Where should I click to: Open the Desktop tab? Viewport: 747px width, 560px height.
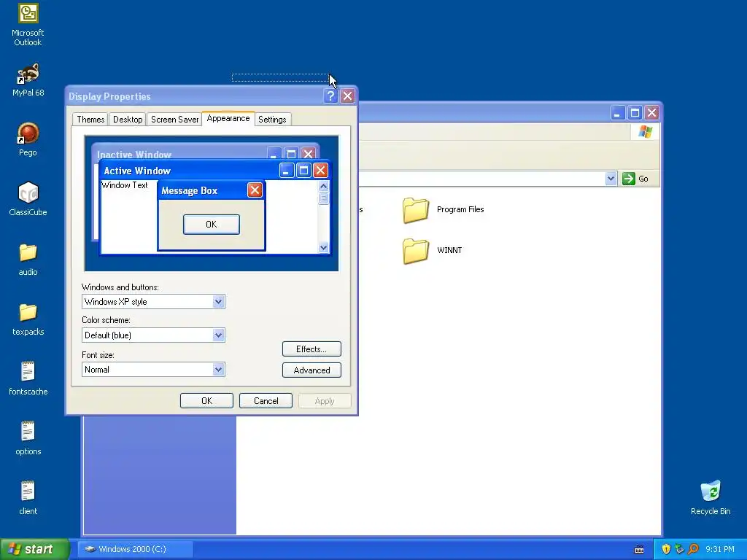(128, 120)
